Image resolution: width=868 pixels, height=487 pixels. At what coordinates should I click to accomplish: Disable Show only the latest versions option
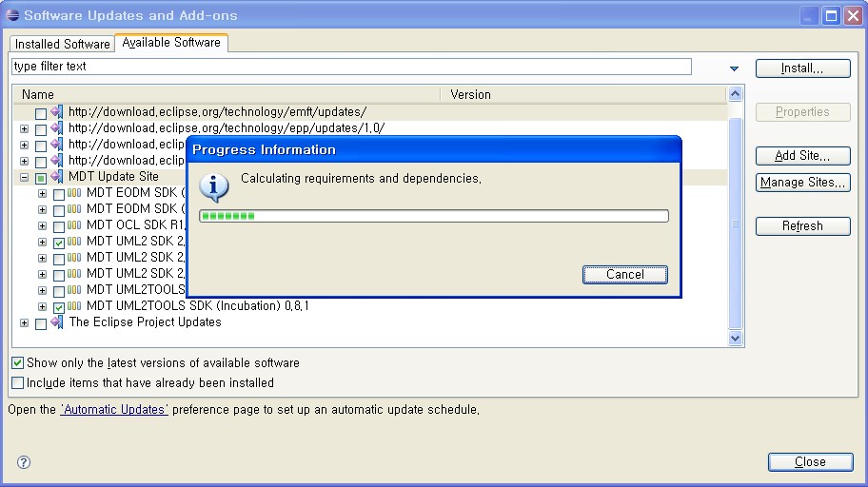pos(18,363)
